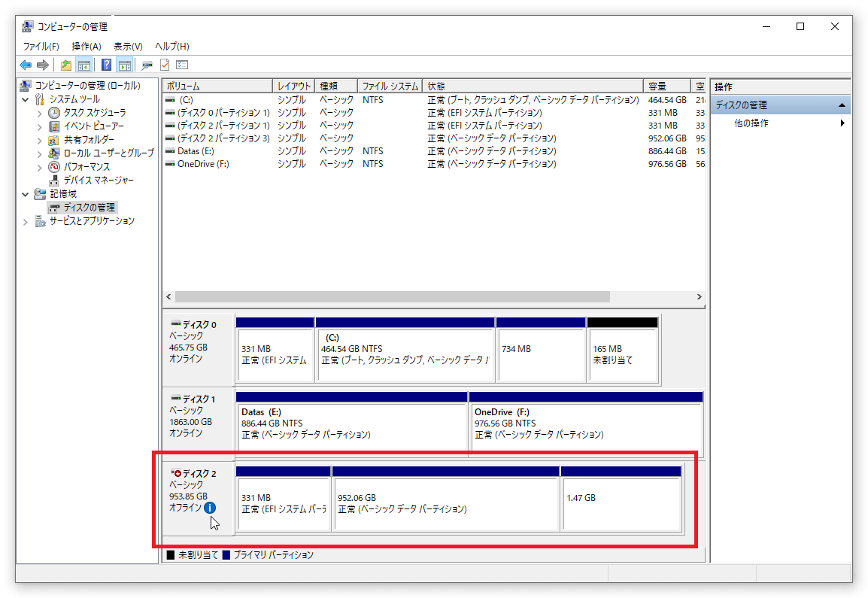
Task: Toggle the show/hide action pane button
Action: click(x=125, y=65)
